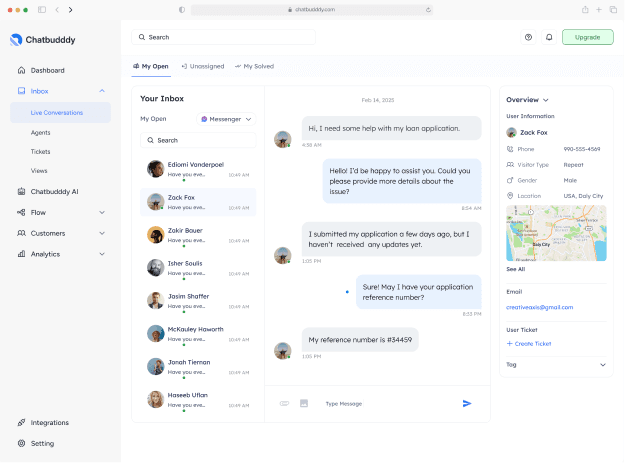Click the See All link
625x463 pixels.
pyautogui.click(x=516, y=269)
